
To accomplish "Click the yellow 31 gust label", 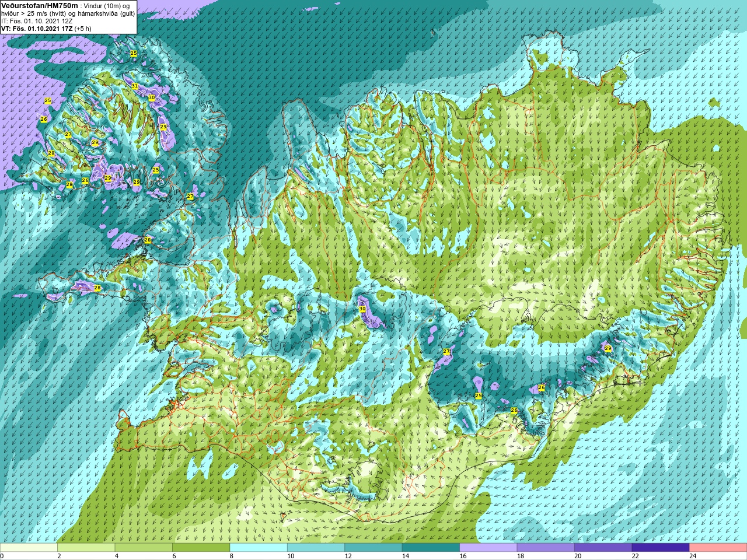I will click(x=135, y=86).
